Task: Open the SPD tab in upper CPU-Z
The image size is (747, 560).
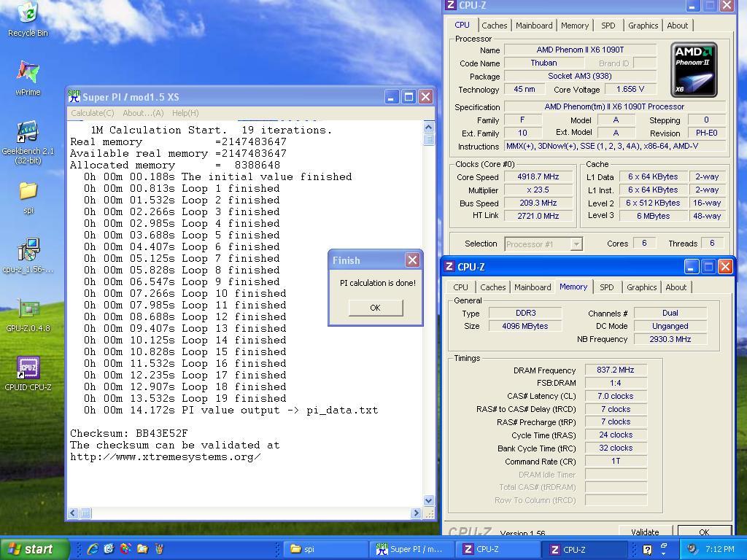Action: click(x=608, y=26)
